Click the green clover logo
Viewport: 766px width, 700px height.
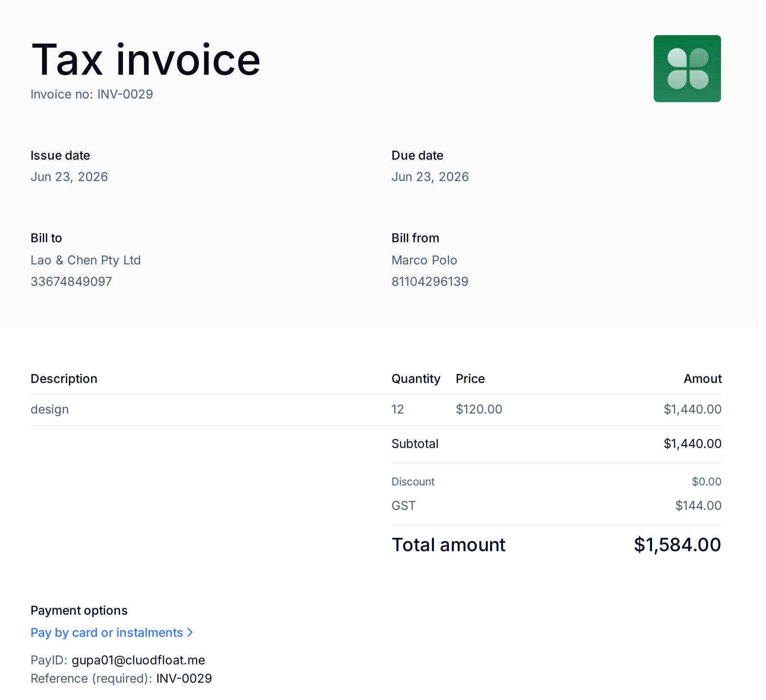pos(687,69)
